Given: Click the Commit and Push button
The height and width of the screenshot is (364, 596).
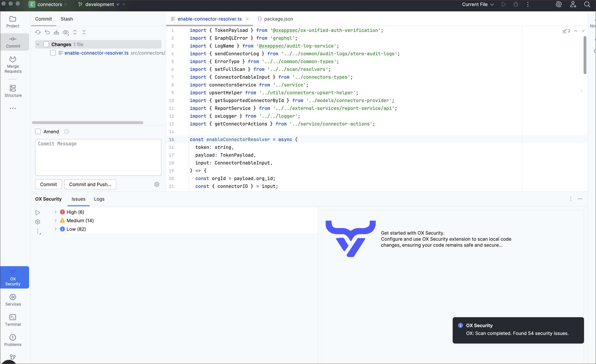Looking at the screenshot, I should point(90,184).
